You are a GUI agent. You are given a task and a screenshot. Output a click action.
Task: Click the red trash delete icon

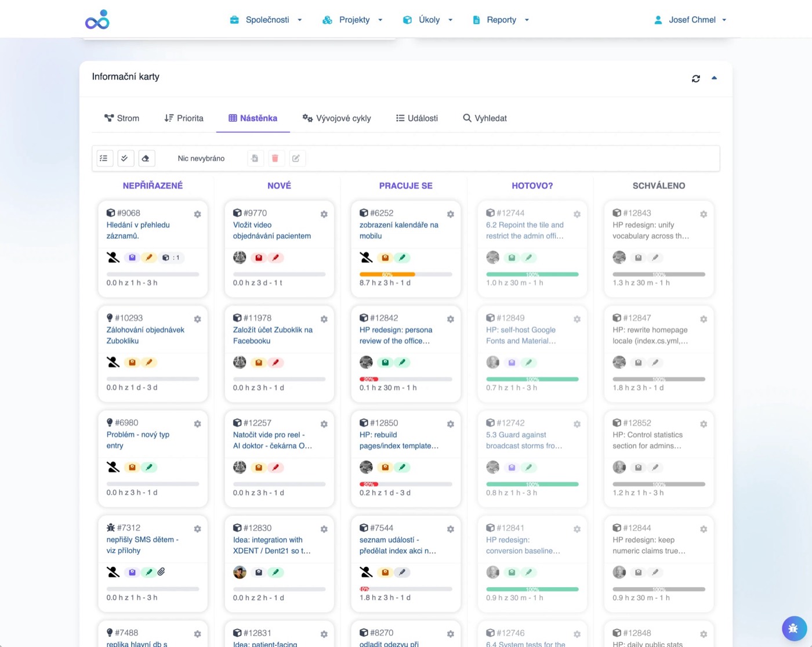click(275, 158)
